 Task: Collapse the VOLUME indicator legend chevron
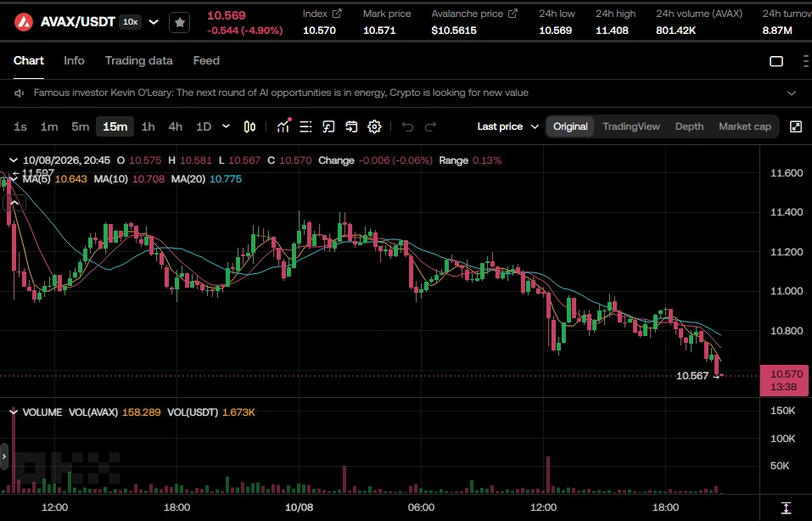coord(14,412)
